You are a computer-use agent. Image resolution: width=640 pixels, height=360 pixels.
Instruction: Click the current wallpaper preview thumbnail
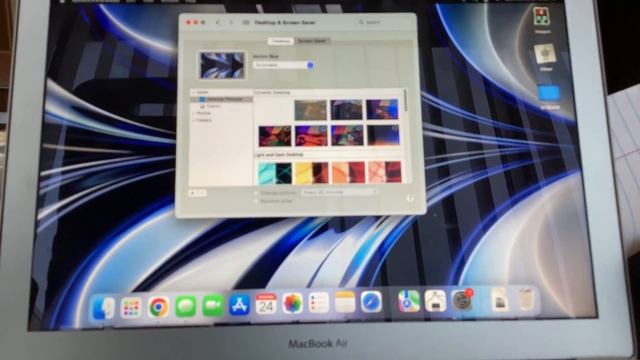click(222, 65)
